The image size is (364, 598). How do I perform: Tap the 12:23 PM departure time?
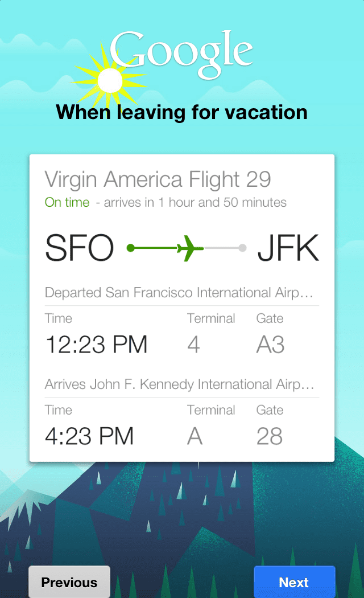pos(96,345)
